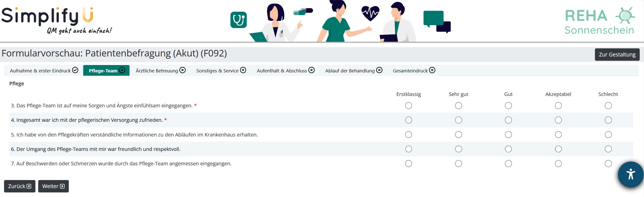The width and height of the screenshot is (644, 197).
Task: Click the chat bubbles icon in the banner
Action: click(x=437, y=22)
